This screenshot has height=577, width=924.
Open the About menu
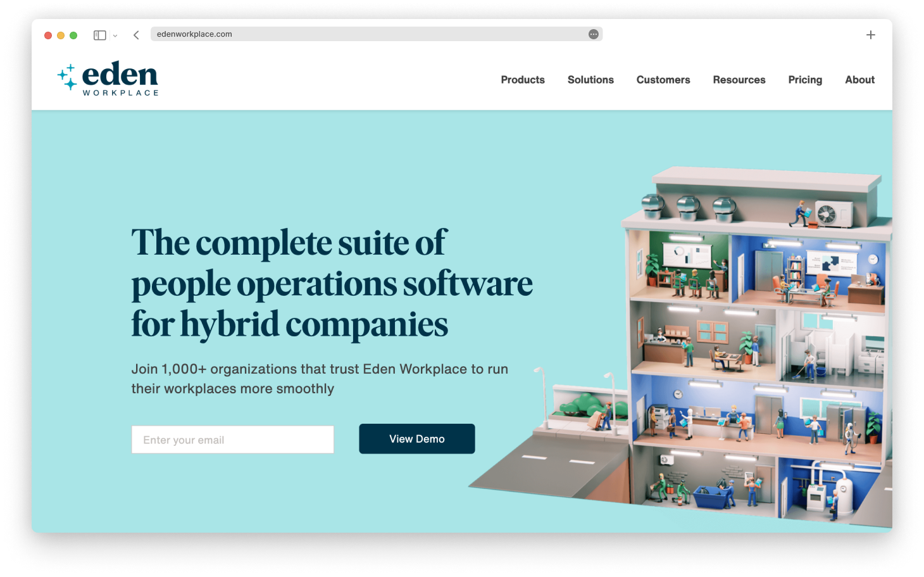860,80
